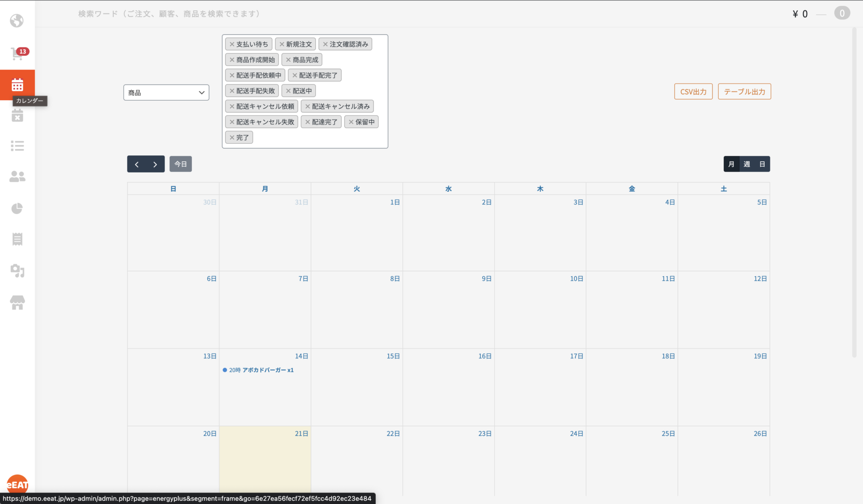Open the pie chart reports icon
This screenshot has height=504, width=863.
pos(17,208)
